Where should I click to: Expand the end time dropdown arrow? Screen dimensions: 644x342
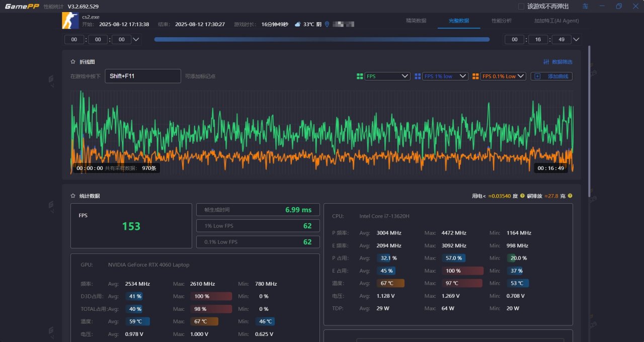[x=577, y=39]
